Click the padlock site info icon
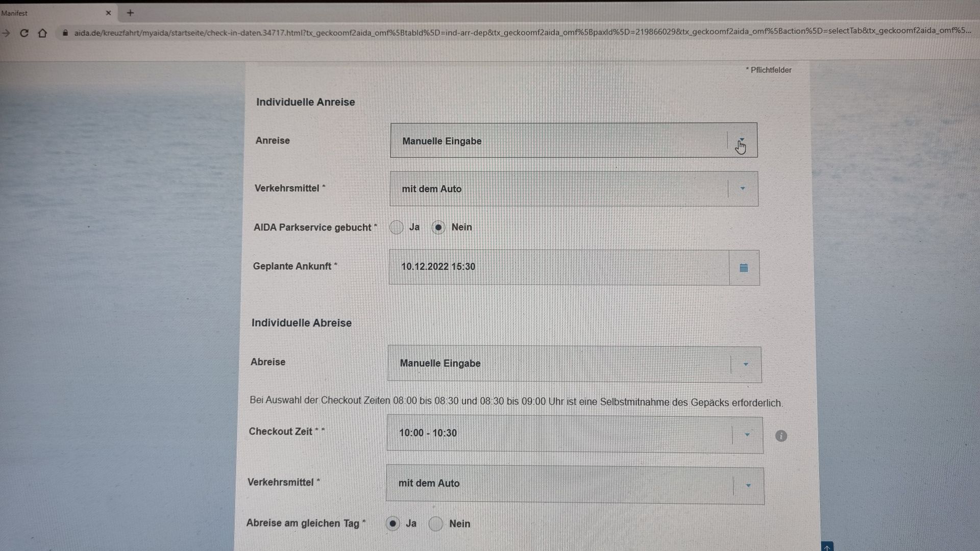This screenshot has width=980, height=551. (65, 33)
